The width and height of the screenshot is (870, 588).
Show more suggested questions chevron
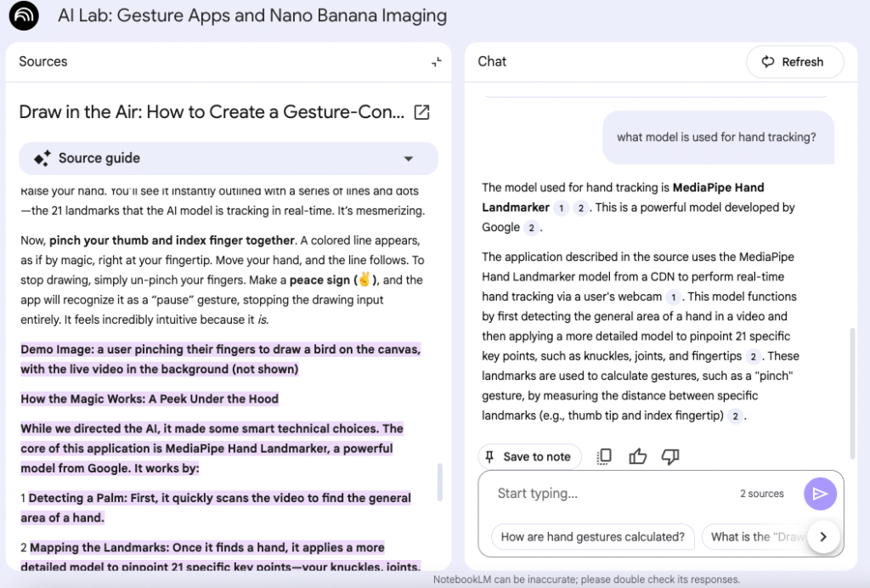pyautogui.click(x=823, y=537)
